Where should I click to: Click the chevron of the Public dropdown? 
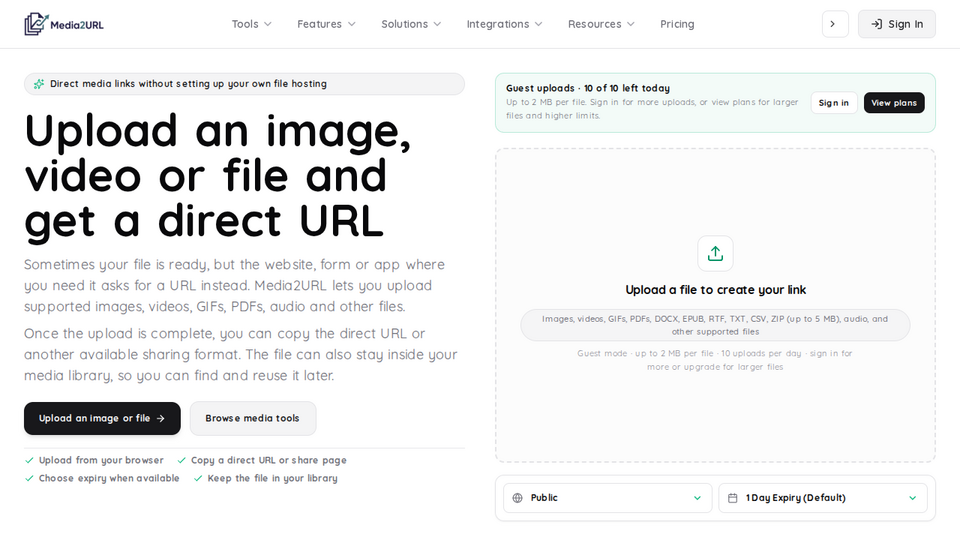(x=697, y=498)
